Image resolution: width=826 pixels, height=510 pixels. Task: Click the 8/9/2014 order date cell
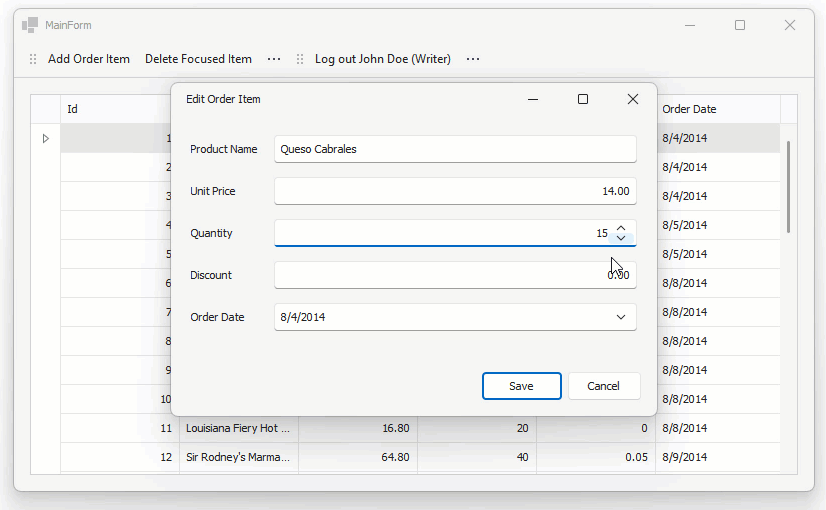click(x=718, y=457)
